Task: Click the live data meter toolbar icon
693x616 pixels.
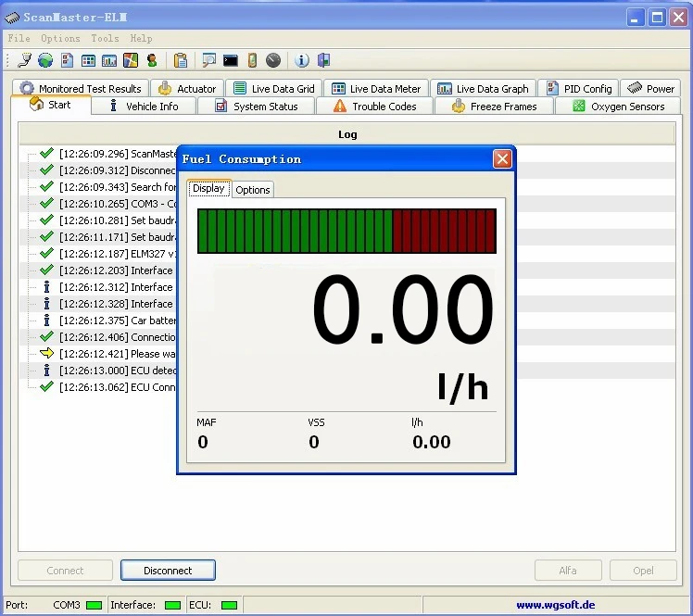Action: 88,60
